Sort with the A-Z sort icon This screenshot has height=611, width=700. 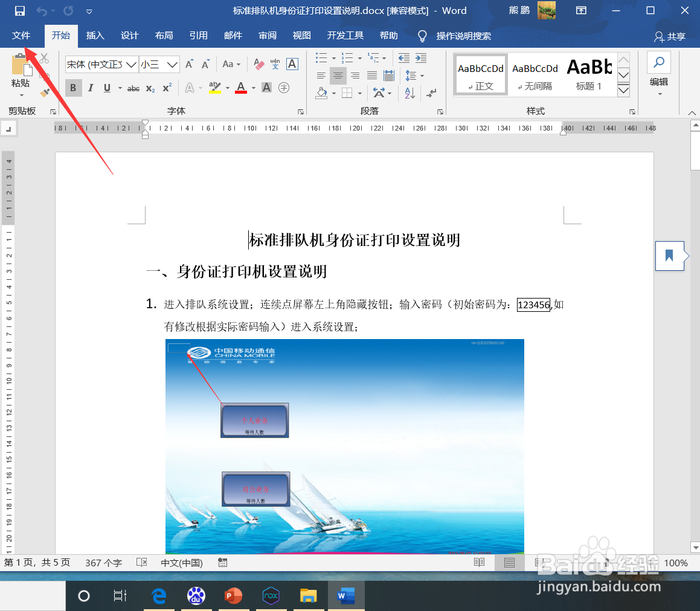point(410,93)
